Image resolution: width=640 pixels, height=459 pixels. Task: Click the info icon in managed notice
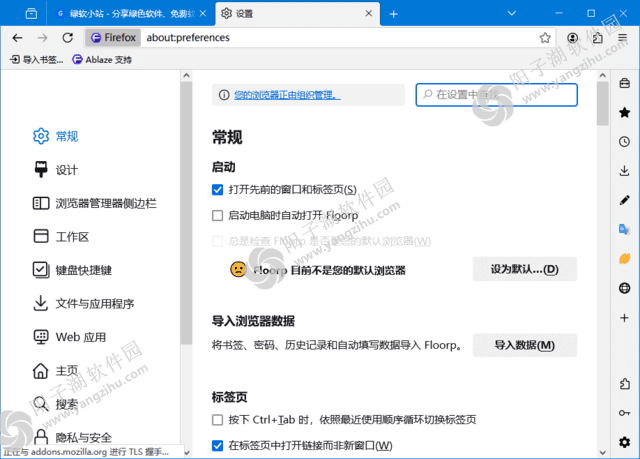(x=224, y=95)
